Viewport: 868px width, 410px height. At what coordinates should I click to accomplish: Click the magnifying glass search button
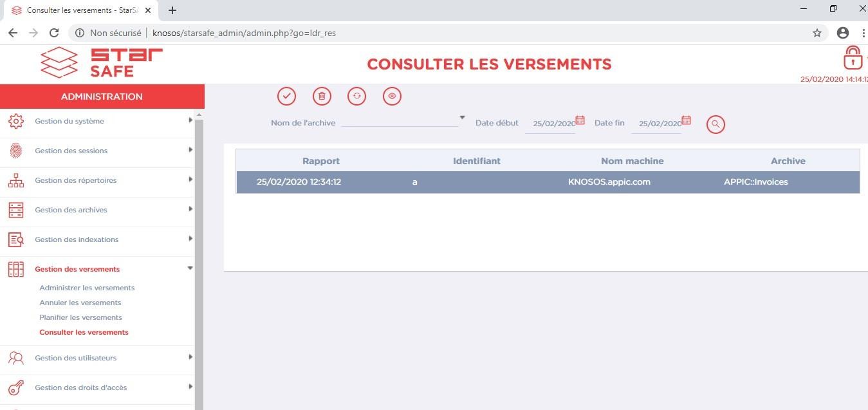[x=716, y=124]
